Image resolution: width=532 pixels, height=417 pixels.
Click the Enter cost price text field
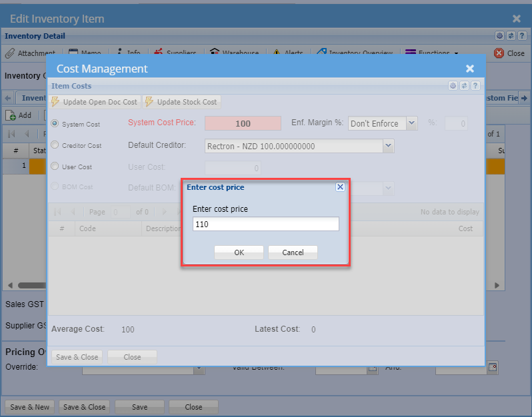click(265, 224)
